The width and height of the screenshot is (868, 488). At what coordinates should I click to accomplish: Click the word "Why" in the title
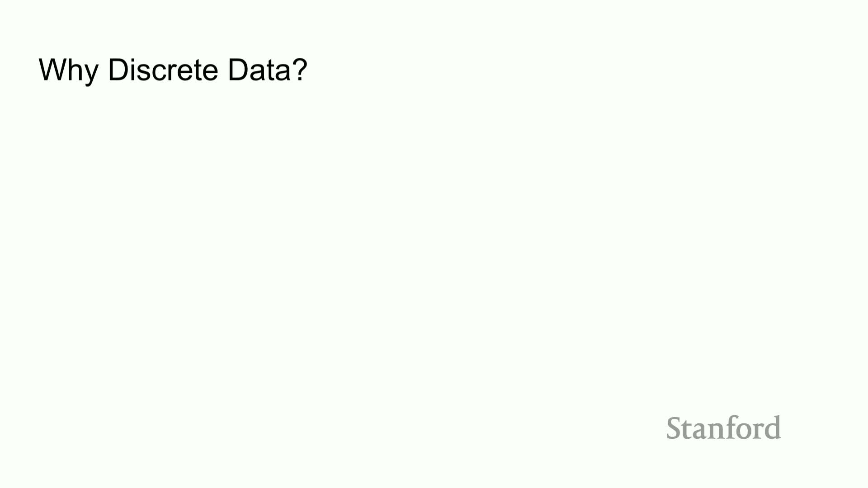coord(68,70)
